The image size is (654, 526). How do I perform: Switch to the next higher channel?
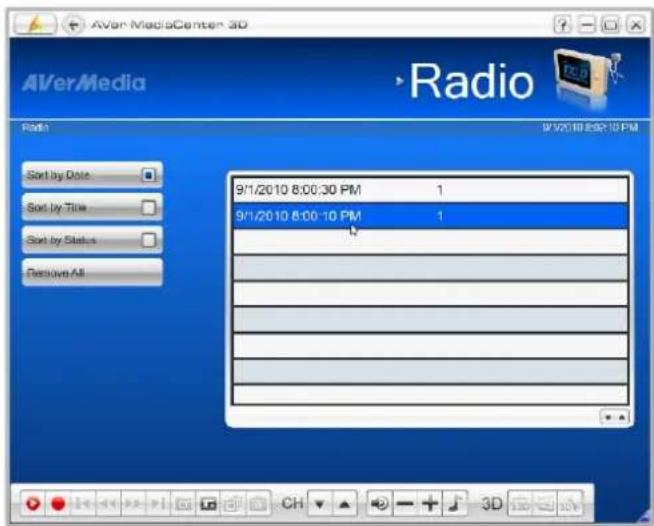point(345,504)
